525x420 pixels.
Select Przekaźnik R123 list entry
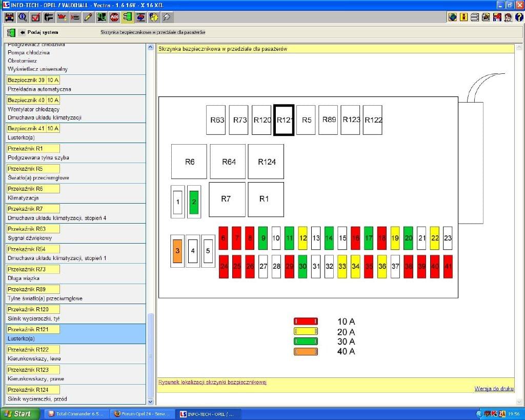tap(33, 369)
